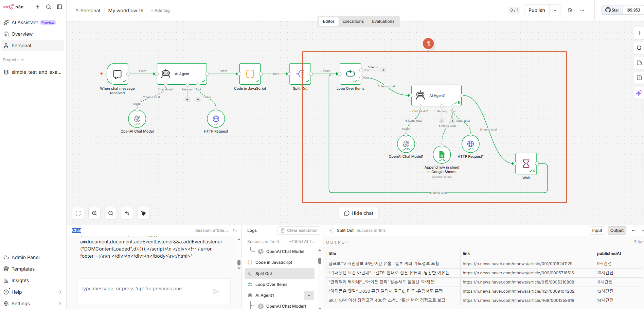
Task: Select the Code in JavaScript node
Action: (x=250, y=74)
